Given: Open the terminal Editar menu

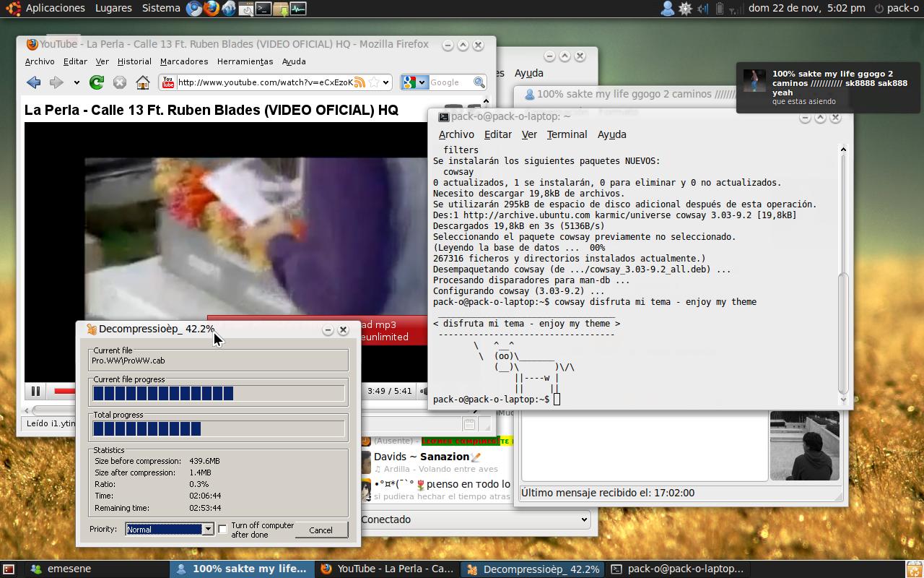Looking at the screenshot, I should [497, 134].
